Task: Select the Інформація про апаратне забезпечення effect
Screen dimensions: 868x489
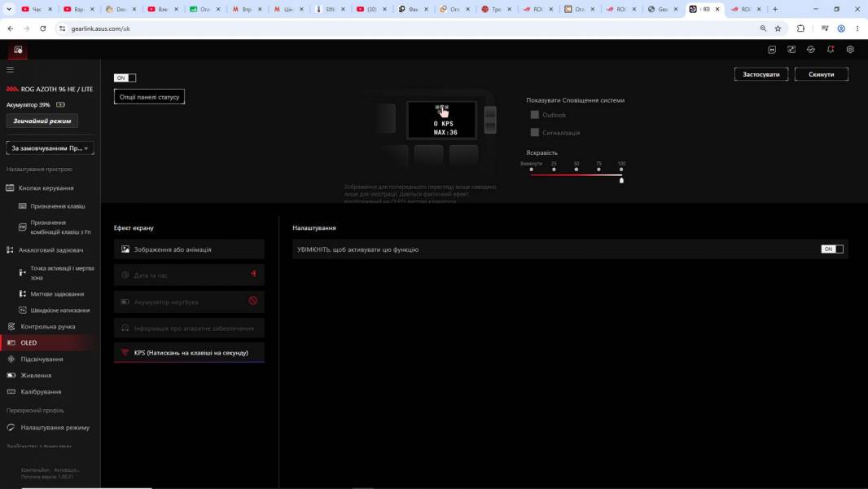Action: [x=190, y=328]
